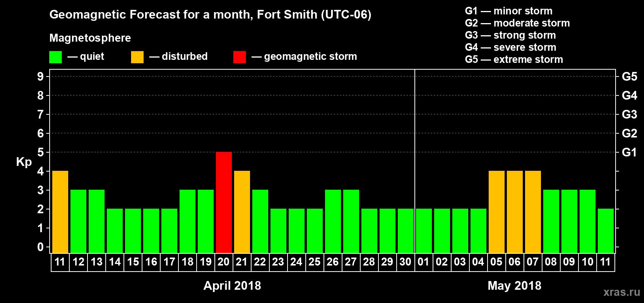
Task: Select the green bar above May 01
Action: pyautogui.click(x=424, y=231)
